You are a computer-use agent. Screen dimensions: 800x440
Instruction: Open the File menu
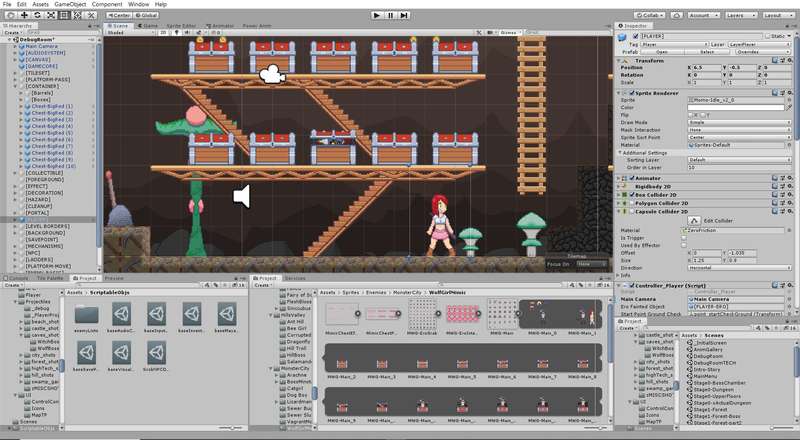coord(7,4)
